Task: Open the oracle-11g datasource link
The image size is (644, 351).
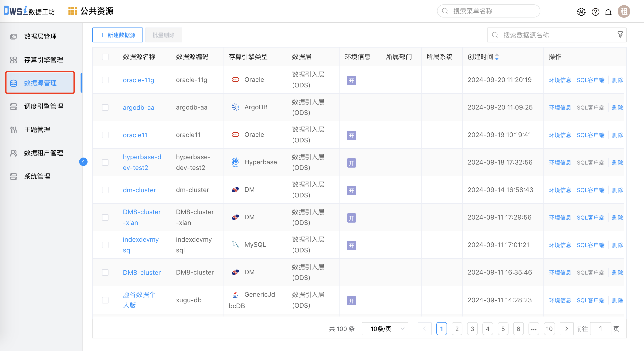Action: 138,80
